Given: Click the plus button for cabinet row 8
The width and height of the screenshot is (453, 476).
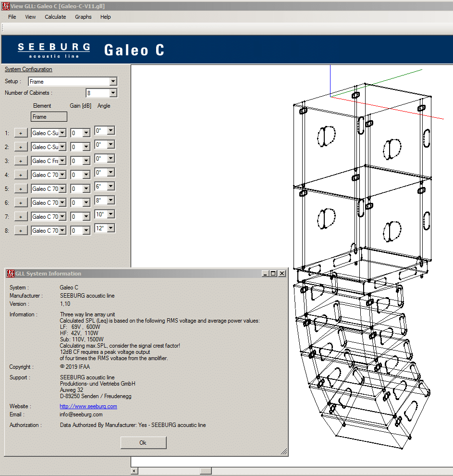Looking at the screenshot, I should tap(21, 231).
